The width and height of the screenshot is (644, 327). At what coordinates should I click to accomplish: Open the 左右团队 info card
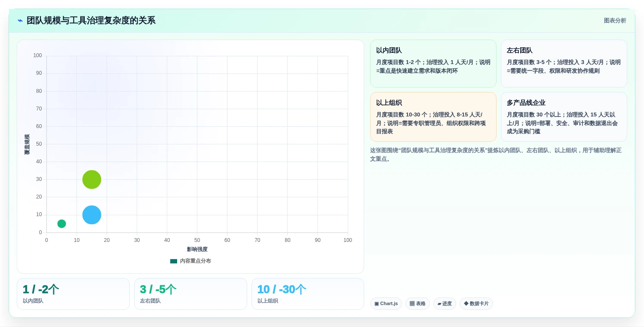(x=564, y=64)
